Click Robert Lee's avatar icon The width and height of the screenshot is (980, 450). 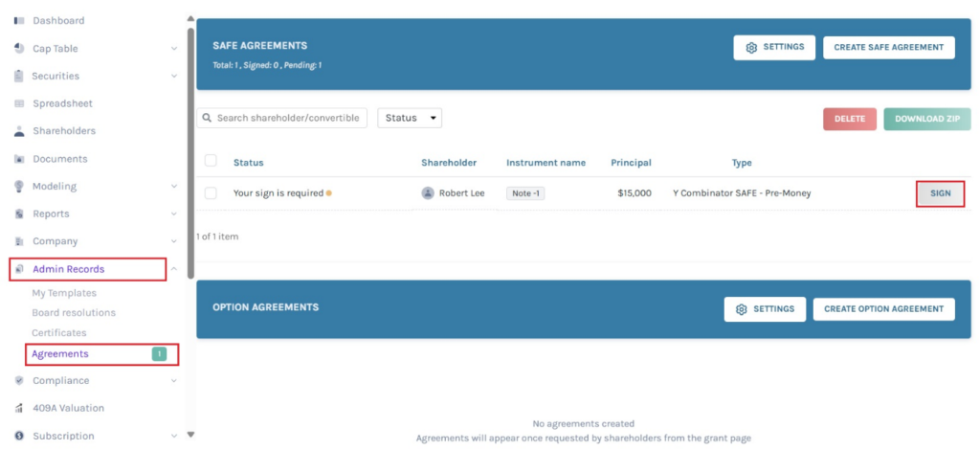428,193
